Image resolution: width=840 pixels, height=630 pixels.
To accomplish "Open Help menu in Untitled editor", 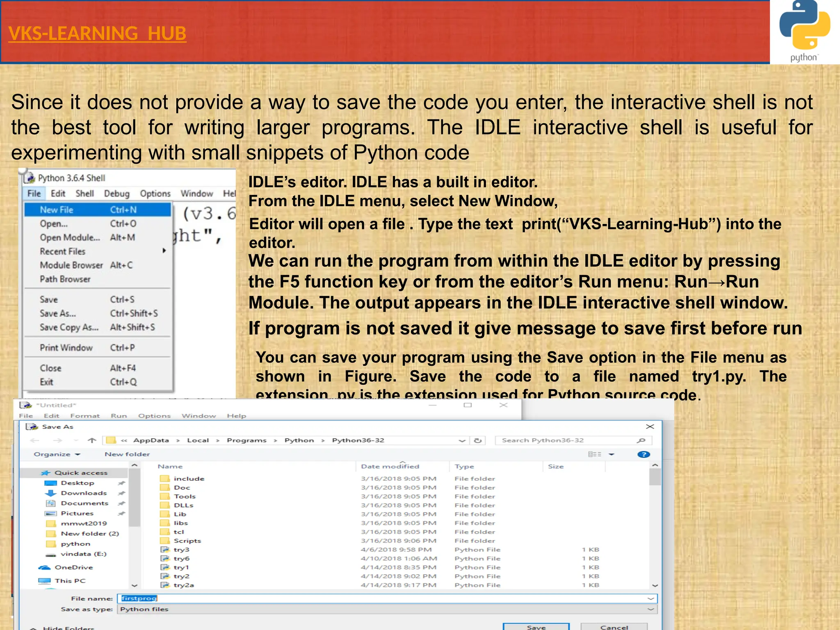I will coord(237,415).
